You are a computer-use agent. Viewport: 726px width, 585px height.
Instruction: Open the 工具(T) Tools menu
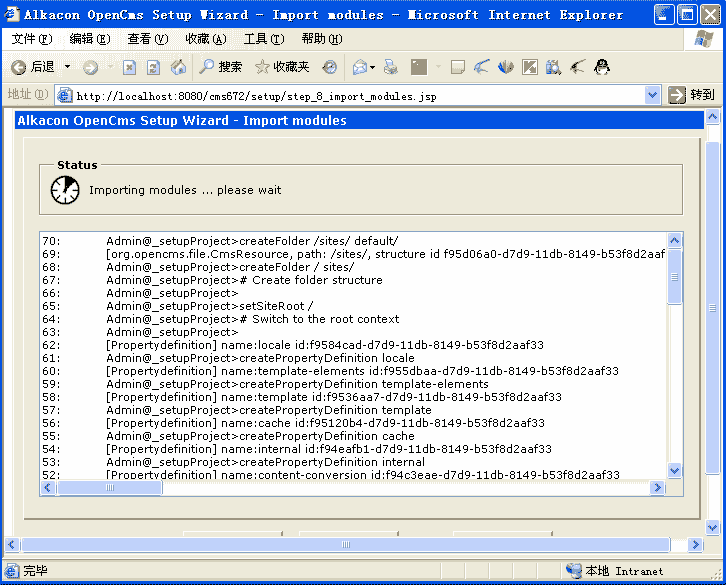tap(264, 39)
